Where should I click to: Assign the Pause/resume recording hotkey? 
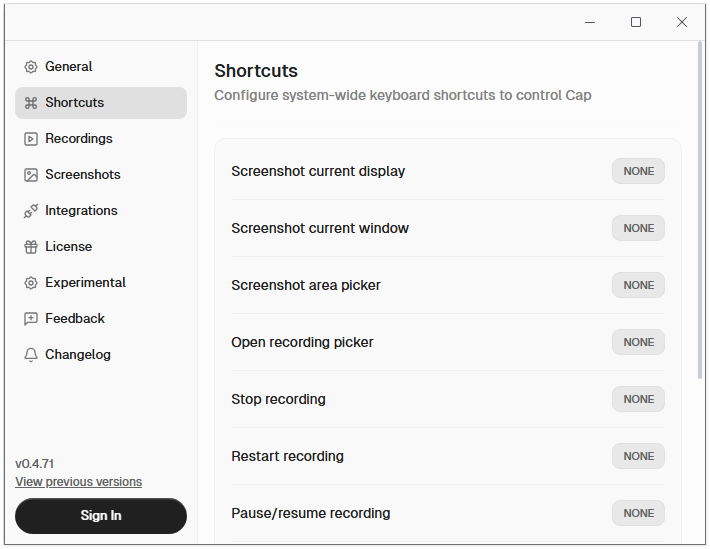pos(638,513)
